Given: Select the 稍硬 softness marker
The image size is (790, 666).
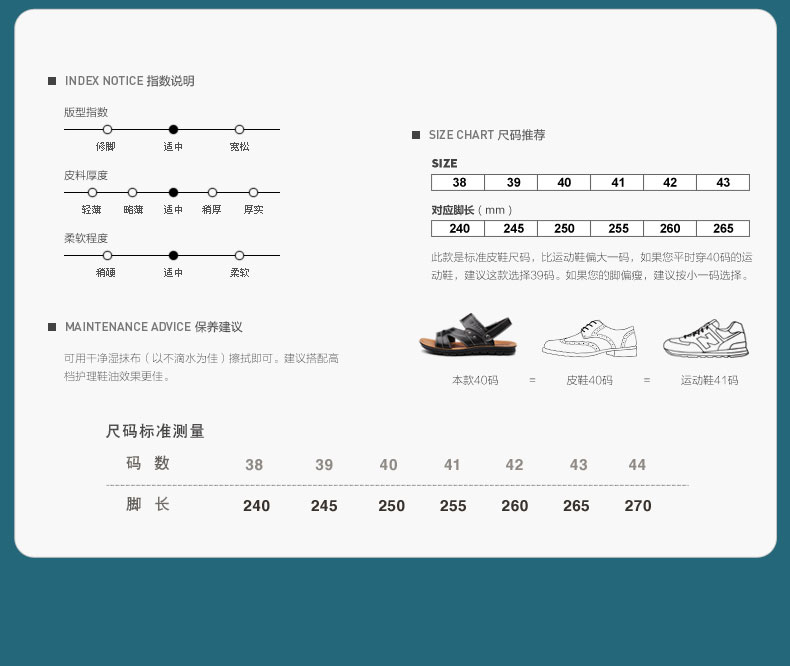Looking at the screenshot, I should pyautogui.click(x=107, y=255).
